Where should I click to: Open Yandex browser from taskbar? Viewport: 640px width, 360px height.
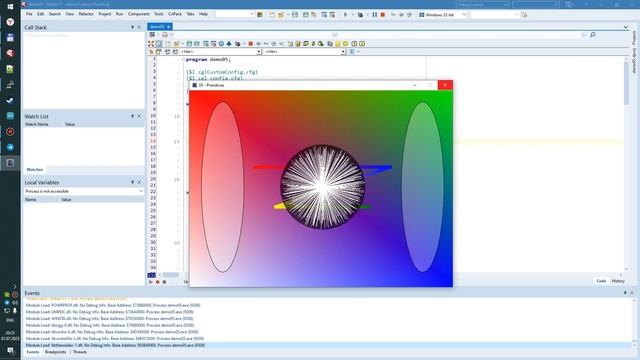tap(10, 22)
